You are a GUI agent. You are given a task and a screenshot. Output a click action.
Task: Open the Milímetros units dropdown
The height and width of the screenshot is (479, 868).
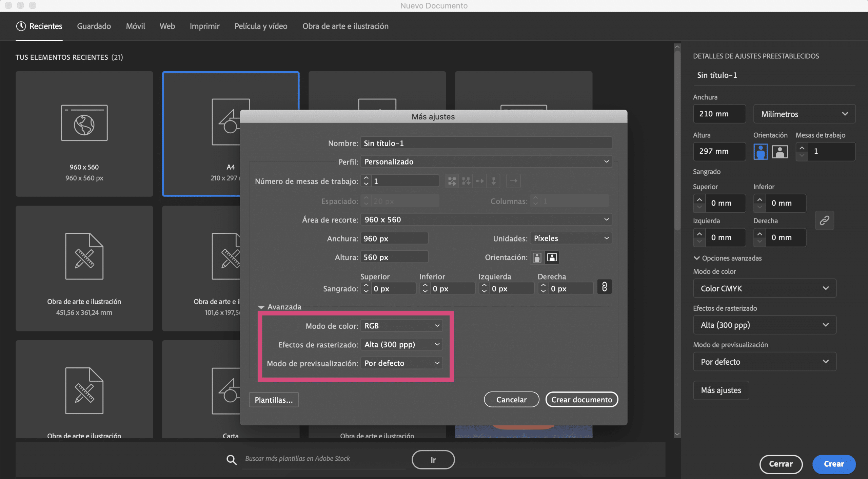804,114
